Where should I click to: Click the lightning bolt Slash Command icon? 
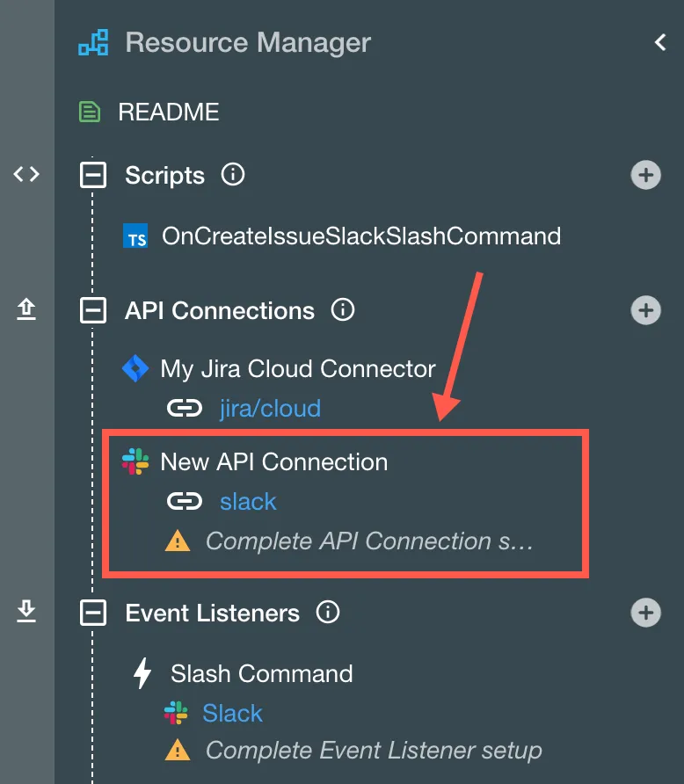pyautogui.click(x=142, y=673)
